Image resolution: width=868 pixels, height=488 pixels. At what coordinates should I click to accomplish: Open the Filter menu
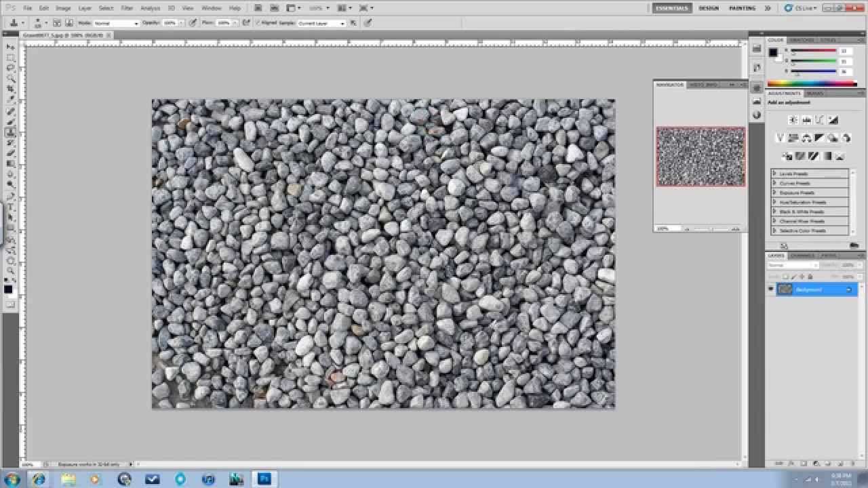tap(127, 8)
